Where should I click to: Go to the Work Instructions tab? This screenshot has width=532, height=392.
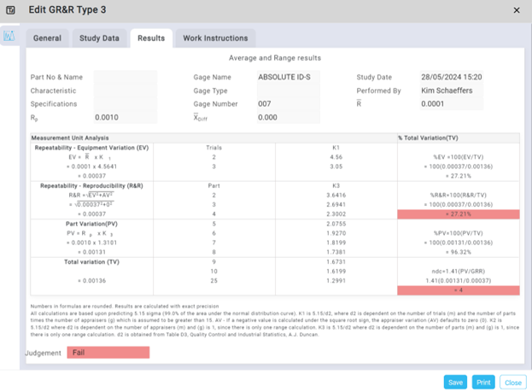pyautogui.click(x=215, y=38)
